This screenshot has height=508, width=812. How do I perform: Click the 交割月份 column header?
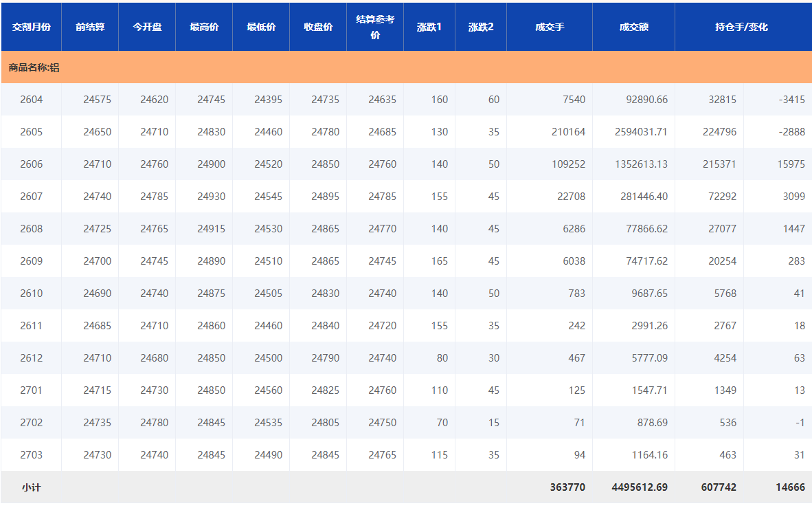click(x=31, y=27)
